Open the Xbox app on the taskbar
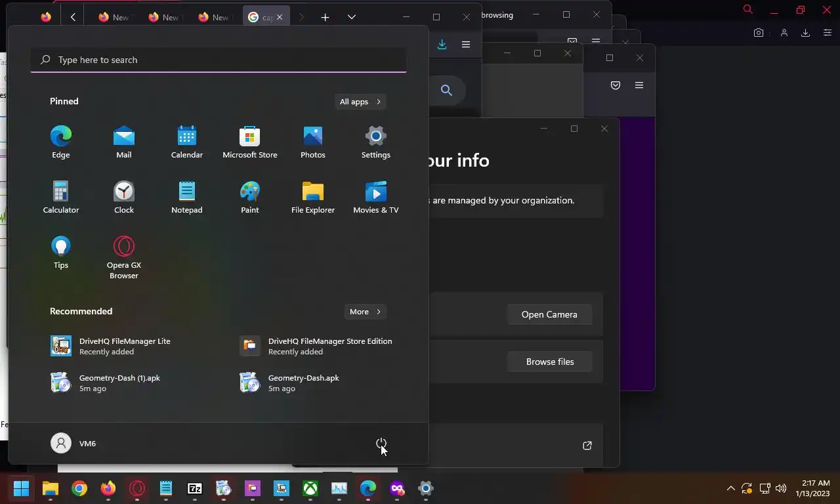The height and width of the screenshot is (504, 840). (x=310, y=488)
